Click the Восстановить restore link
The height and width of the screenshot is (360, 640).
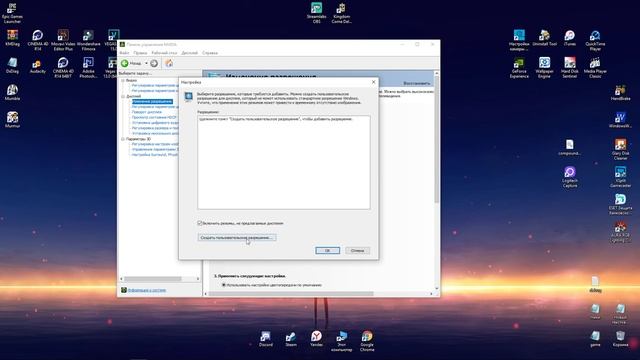point(417,83)
